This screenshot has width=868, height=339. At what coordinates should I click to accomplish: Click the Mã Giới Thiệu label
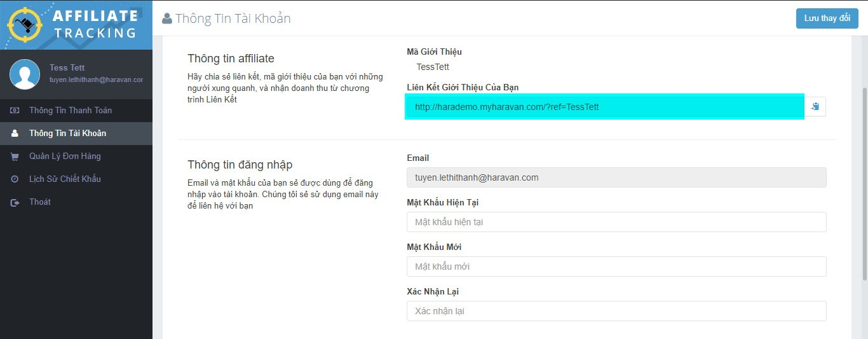tap(434, 52)
